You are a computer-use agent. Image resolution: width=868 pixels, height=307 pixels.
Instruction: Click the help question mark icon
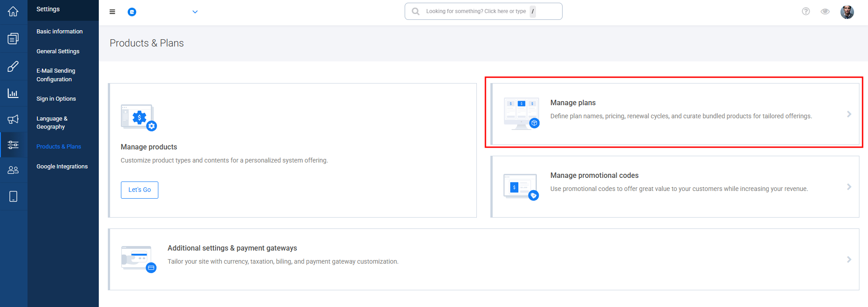(x=806, y=11)
